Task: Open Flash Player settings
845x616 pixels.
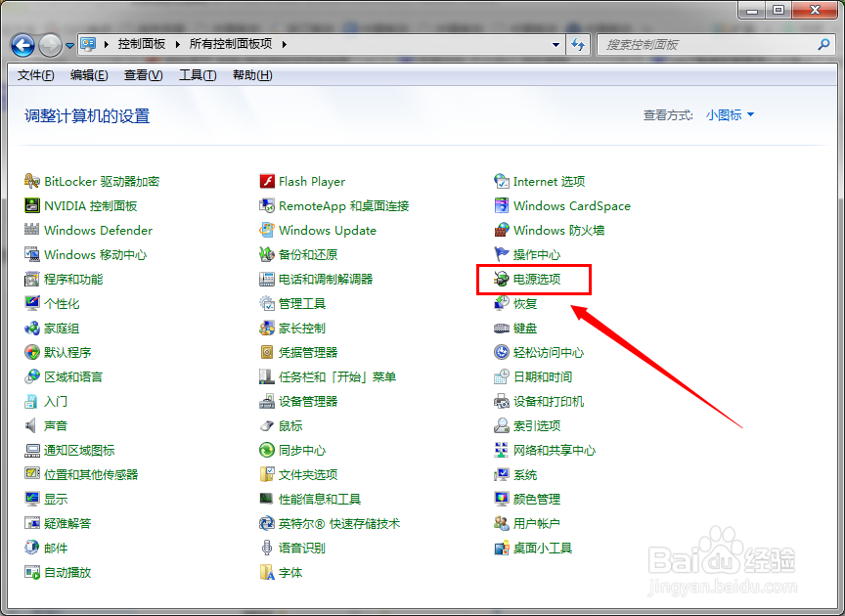Action: pos(310,181)
